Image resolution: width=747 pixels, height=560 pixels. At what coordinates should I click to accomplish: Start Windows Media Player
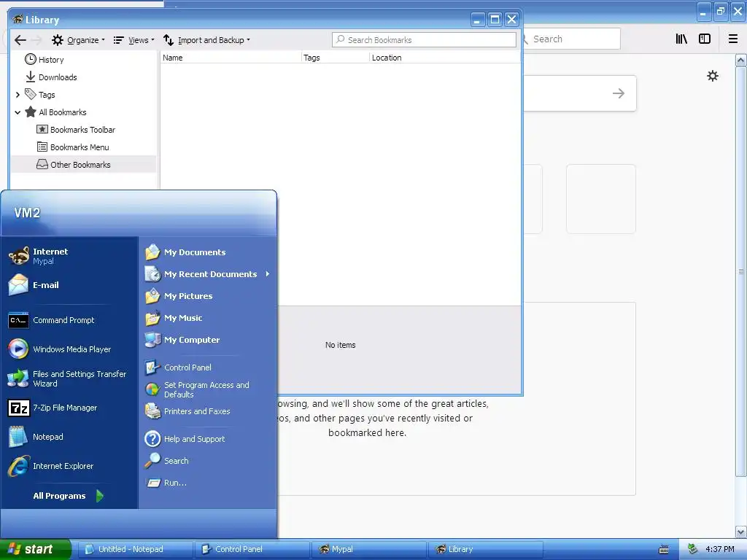coord(60,349)
